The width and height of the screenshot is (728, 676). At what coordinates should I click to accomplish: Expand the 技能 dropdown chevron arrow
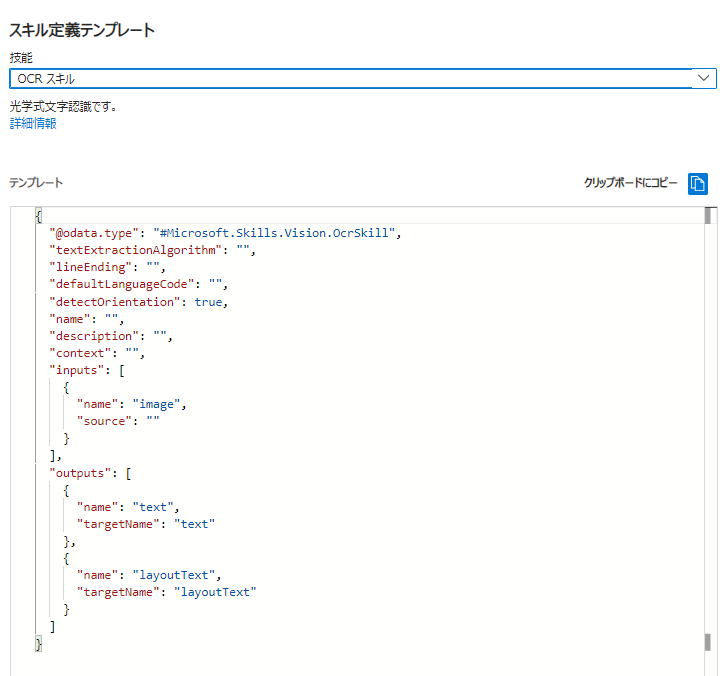point(704,78)
